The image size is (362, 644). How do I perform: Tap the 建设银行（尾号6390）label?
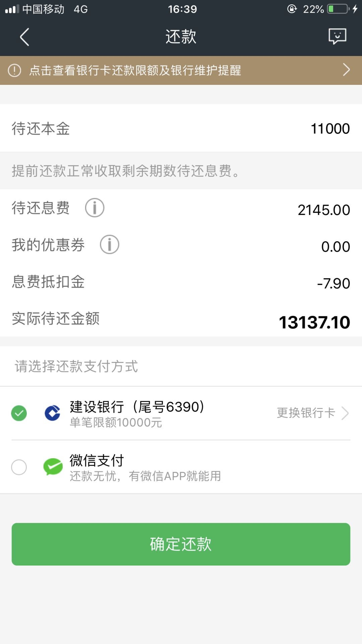pos(137,407)
